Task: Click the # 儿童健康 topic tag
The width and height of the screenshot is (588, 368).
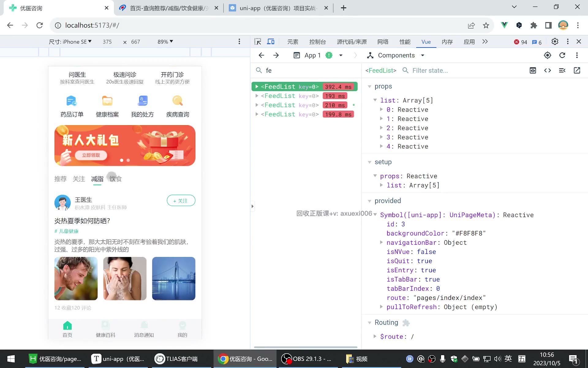Action: coord(66,231)
